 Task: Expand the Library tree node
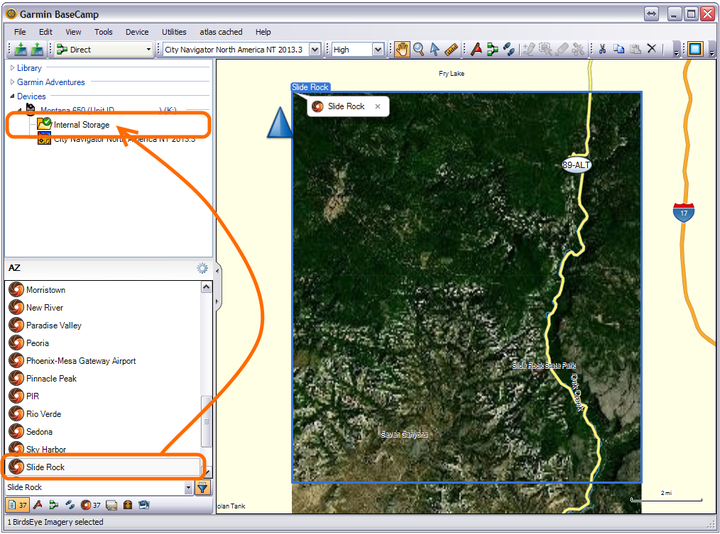coord(12,68)
